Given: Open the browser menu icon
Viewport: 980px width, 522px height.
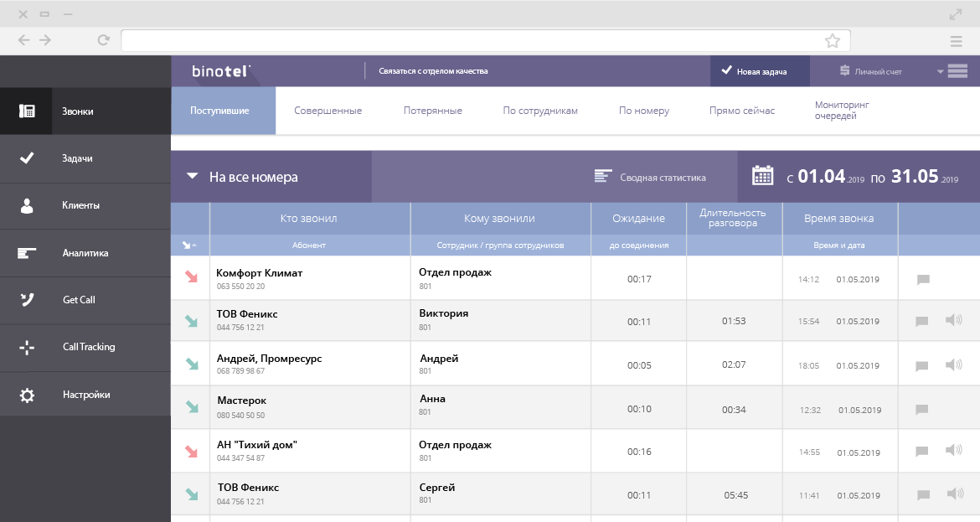Looking at the screenshot, I should (x=956, y=41).
